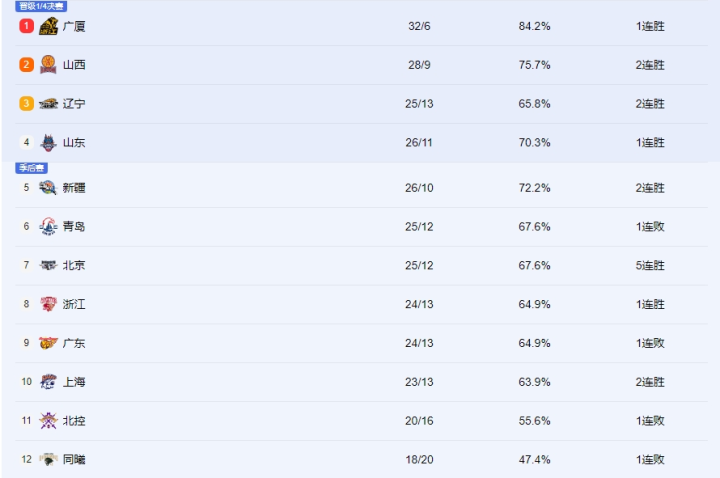Click the 北控 team logo icon
720x478 pixels.
pyautogui.click(x=48, y=421)
